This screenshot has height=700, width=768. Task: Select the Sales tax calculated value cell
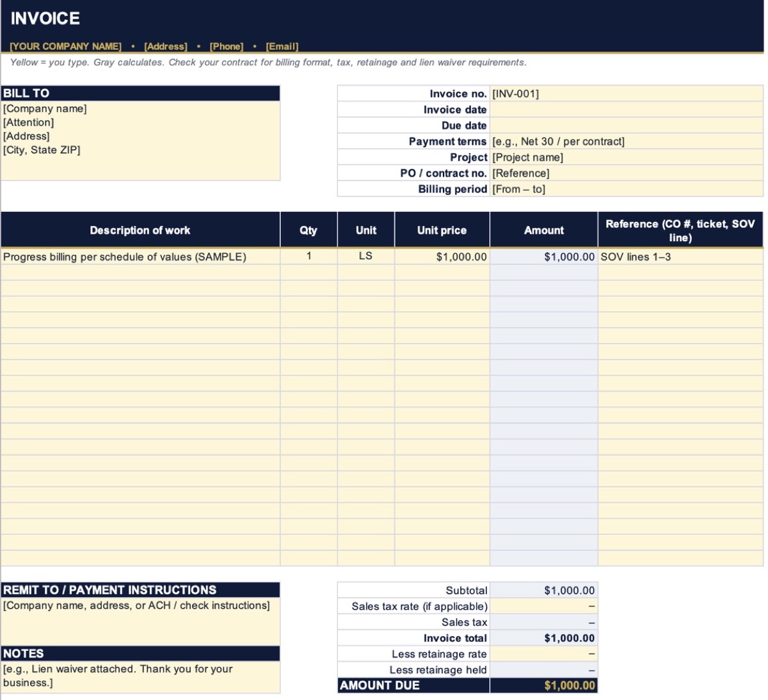544,622
